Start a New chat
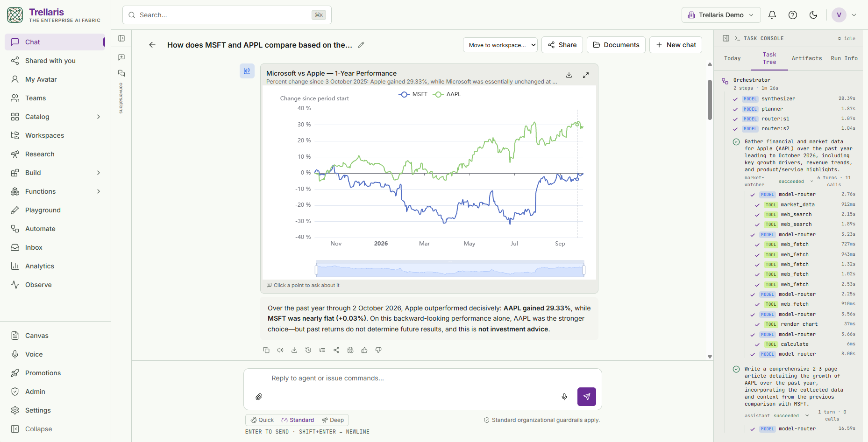This screenshot has width=868, height=442. pos(676,45)
